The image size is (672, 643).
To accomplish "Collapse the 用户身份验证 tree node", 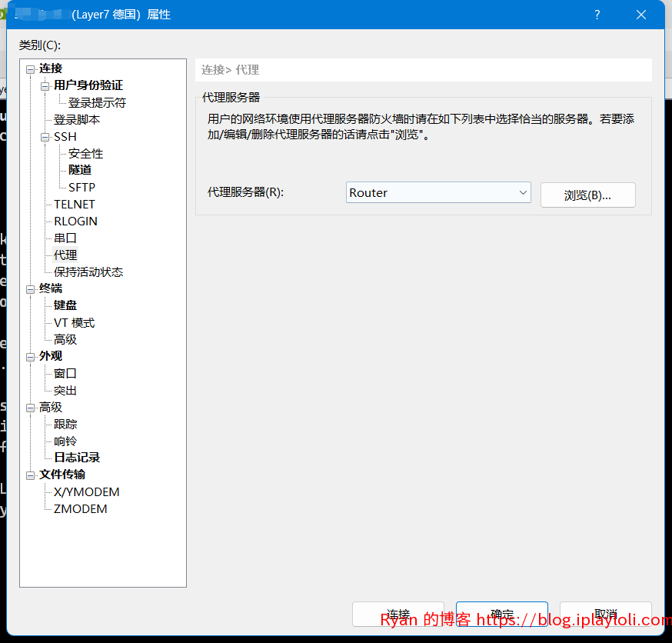I will tap(45, 87).
